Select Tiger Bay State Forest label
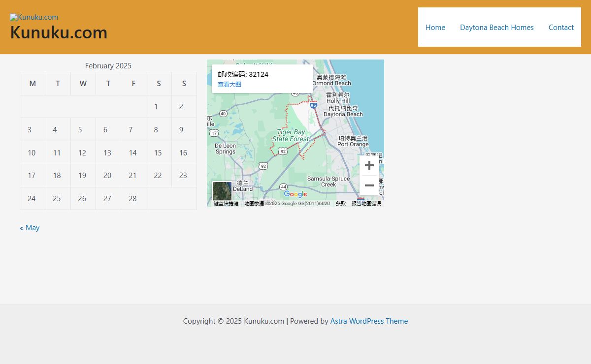Screen dimensions: 591x364 click(291, 136)
